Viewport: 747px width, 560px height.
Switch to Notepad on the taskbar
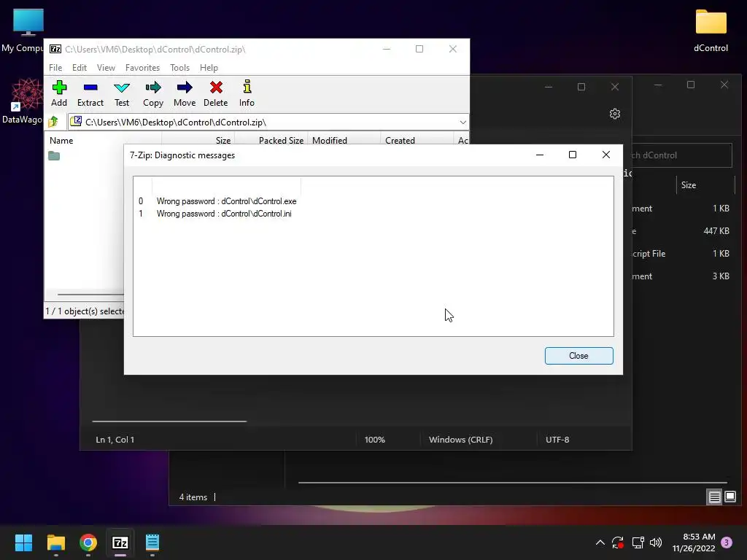click(x=152, y=542)
